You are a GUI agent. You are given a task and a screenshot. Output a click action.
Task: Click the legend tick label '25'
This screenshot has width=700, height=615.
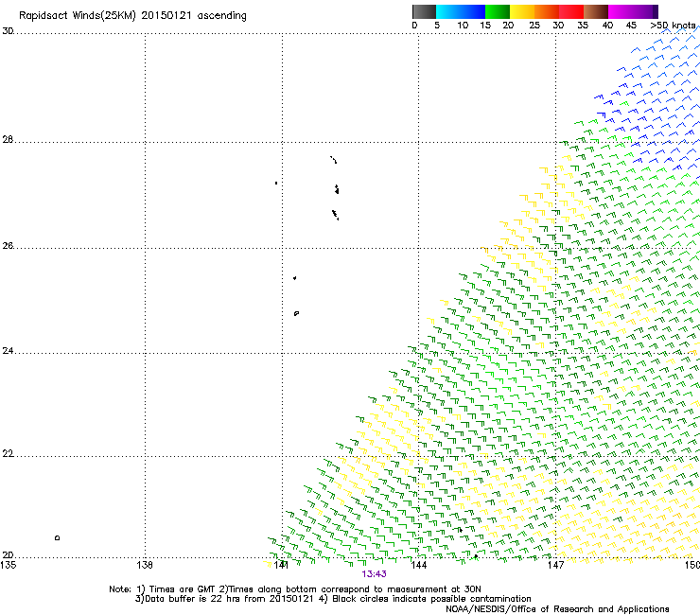[x=534, y=26]
